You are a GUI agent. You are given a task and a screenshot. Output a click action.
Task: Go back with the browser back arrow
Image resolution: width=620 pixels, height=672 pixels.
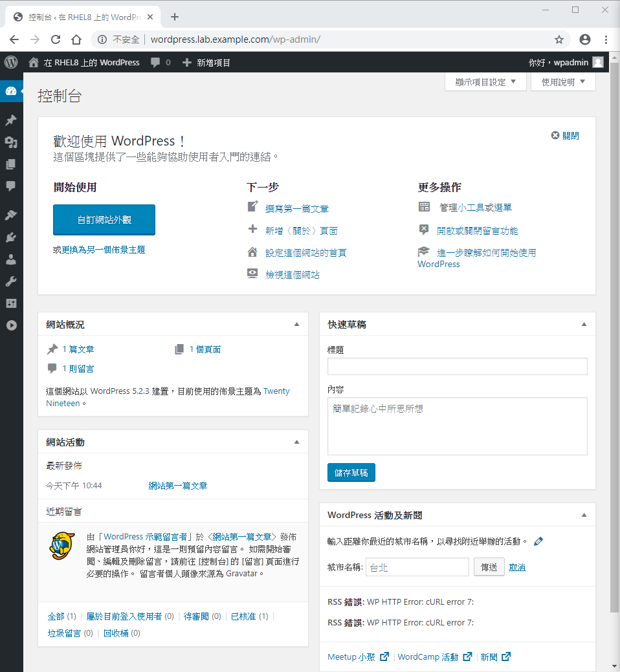pyautogui.click(x=14, y=39)
